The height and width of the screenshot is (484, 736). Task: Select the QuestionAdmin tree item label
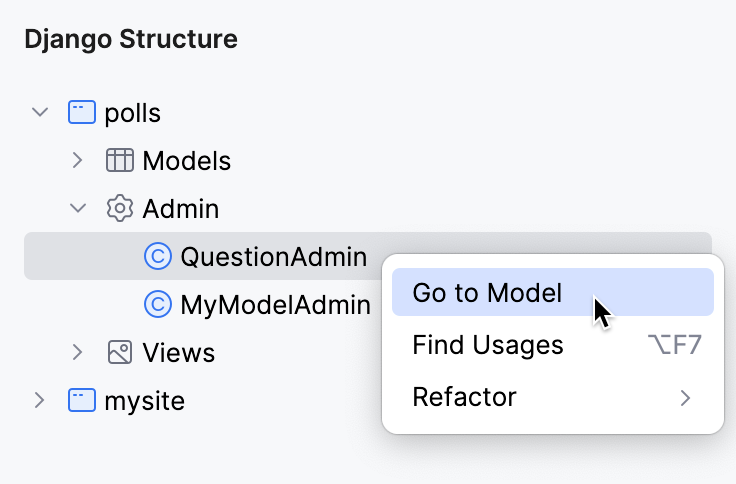click(274, 257)
